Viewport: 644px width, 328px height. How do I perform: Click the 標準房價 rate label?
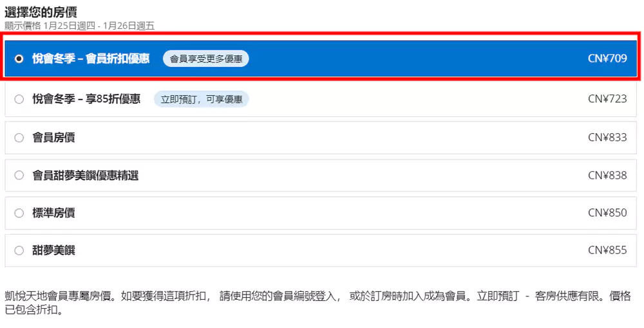click(53, 213)
